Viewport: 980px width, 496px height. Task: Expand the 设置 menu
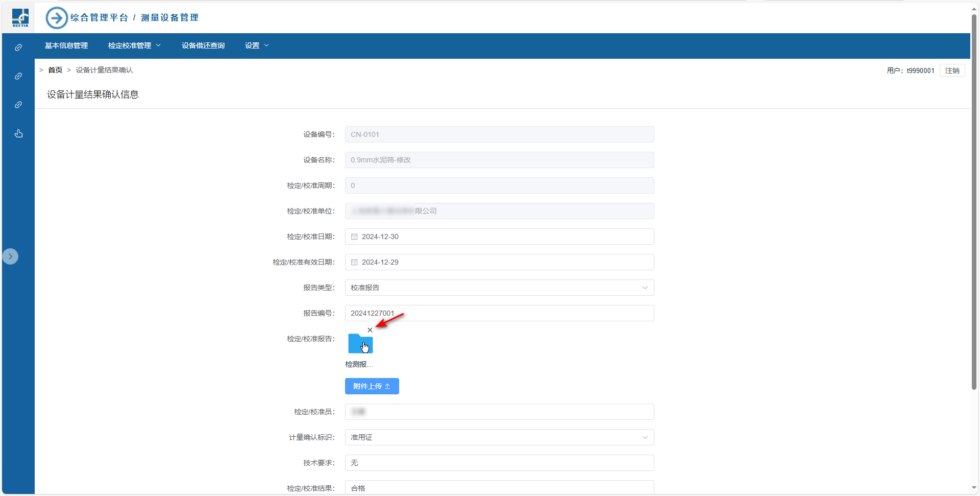pyautogui.click(x=256, y=46)
